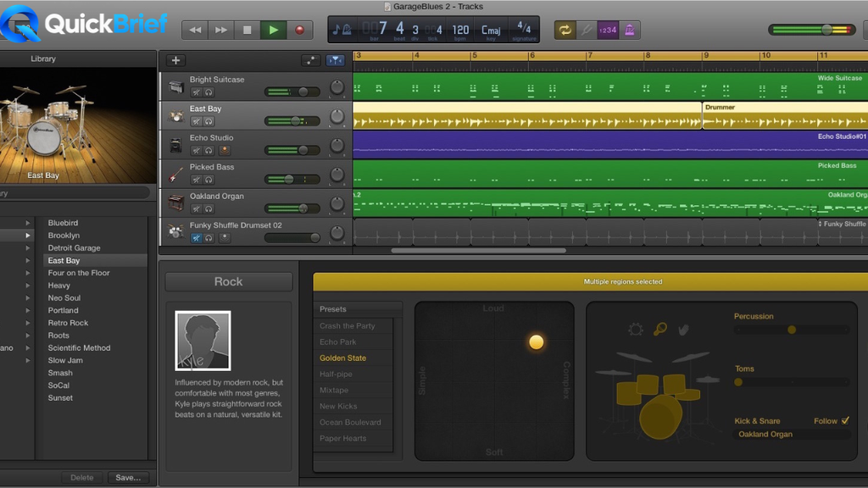The image size is (868, 488).
Task: Start playback with the green Play button
Action: (x=274, y=30)
